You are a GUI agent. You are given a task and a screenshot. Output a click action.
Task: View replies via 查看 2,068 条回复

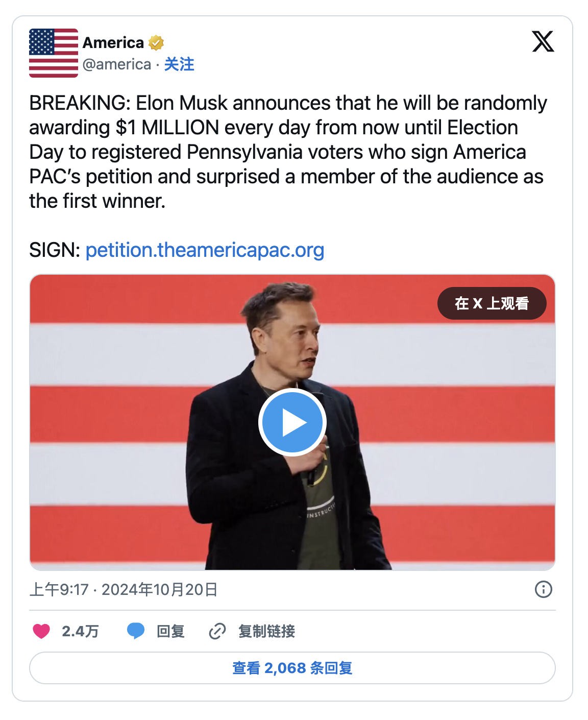[x=292, y=668]
